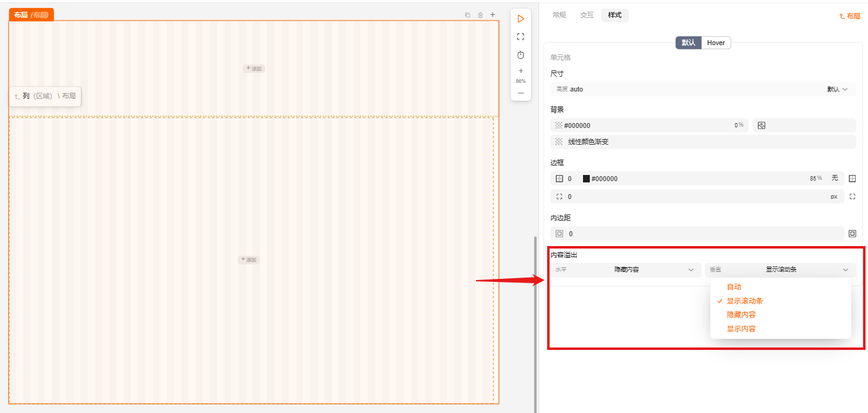
Task: Delete the layout with the trash icon
Action: tap(480, 15)
